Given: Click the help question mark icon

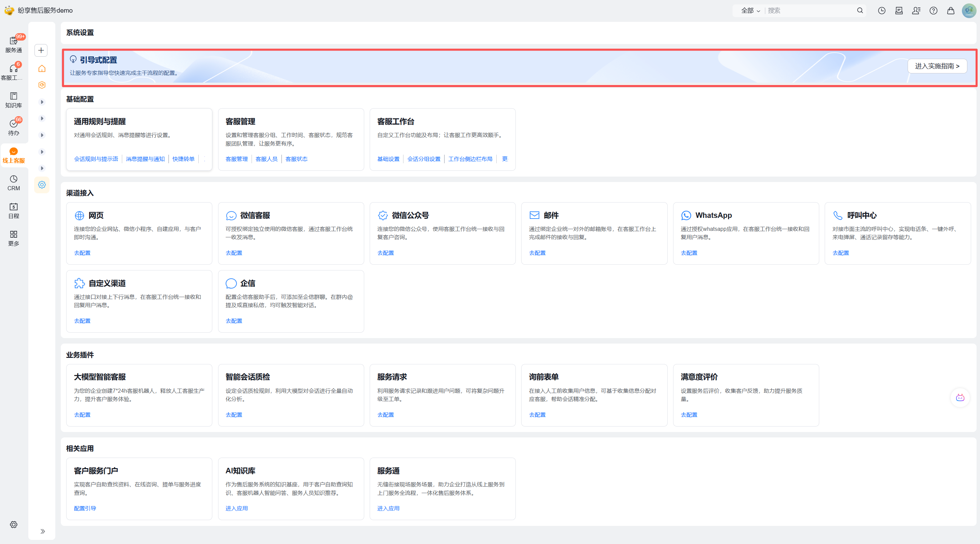Looking at the screenshot, I should (x=933, y=11).
